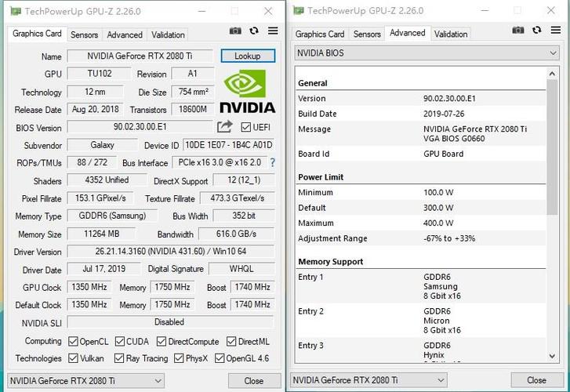Click the GPU field showing TU102
570x392 pixels.
(x=100, y=74)
